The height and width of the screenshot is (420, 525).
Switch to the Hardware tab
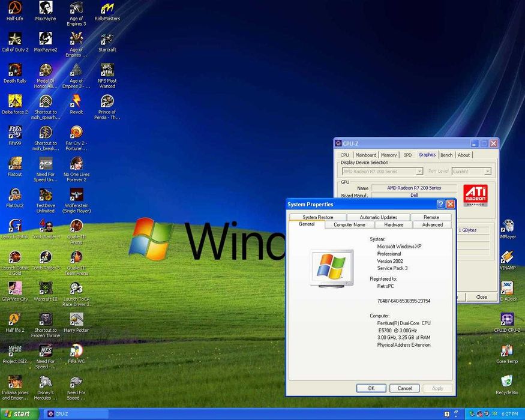pyautogui.click(x=394, y=225)
